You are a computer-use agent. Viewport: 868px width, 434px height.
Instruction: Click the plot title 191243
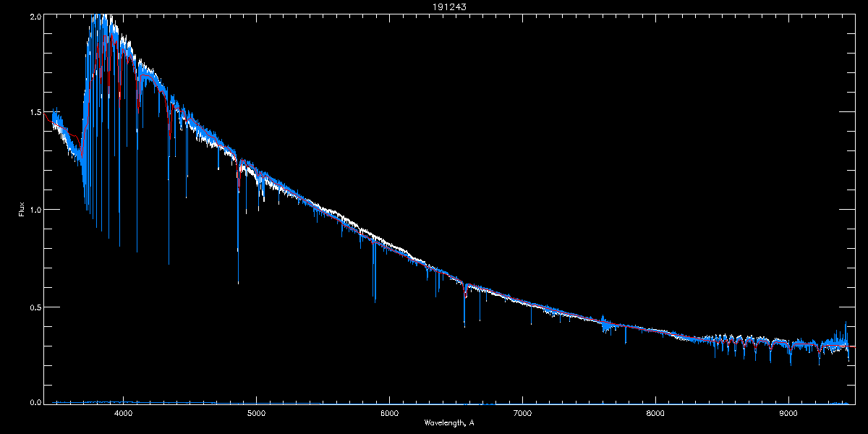[x=433, y=7]
